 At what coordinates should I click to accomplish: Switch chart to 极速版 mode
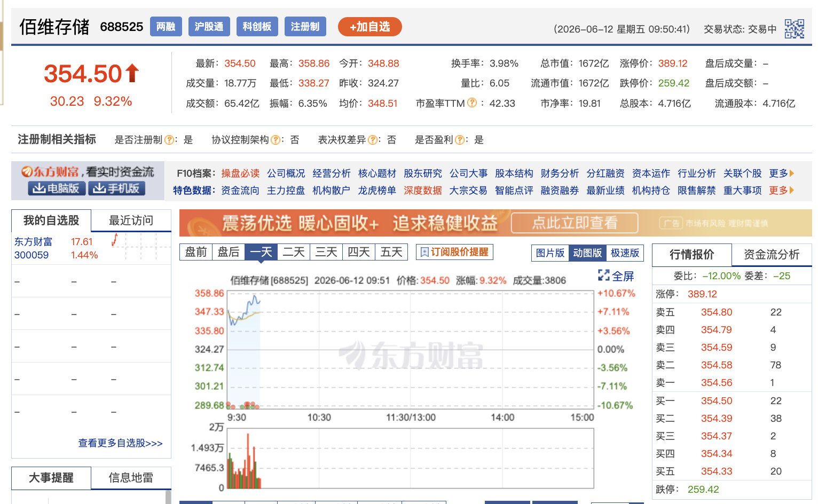point(625,253)
